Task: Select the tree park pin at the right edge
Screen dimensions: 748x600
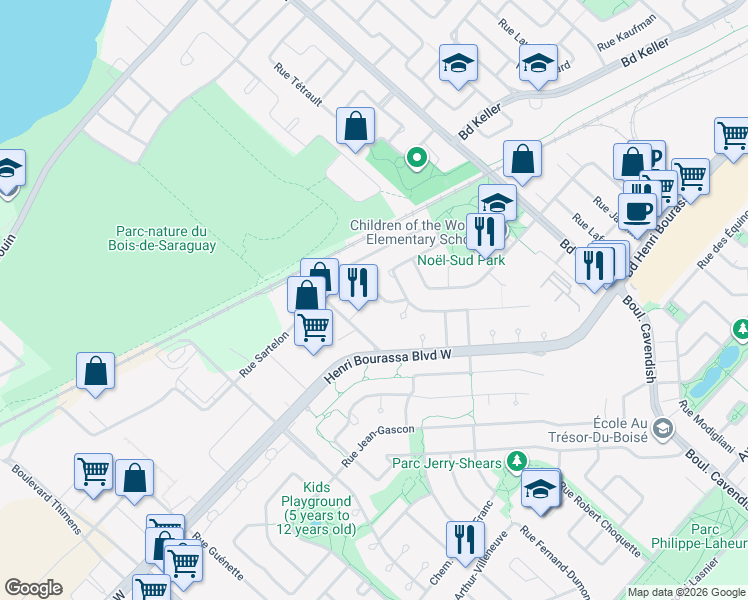Action: tap(741, 330)
